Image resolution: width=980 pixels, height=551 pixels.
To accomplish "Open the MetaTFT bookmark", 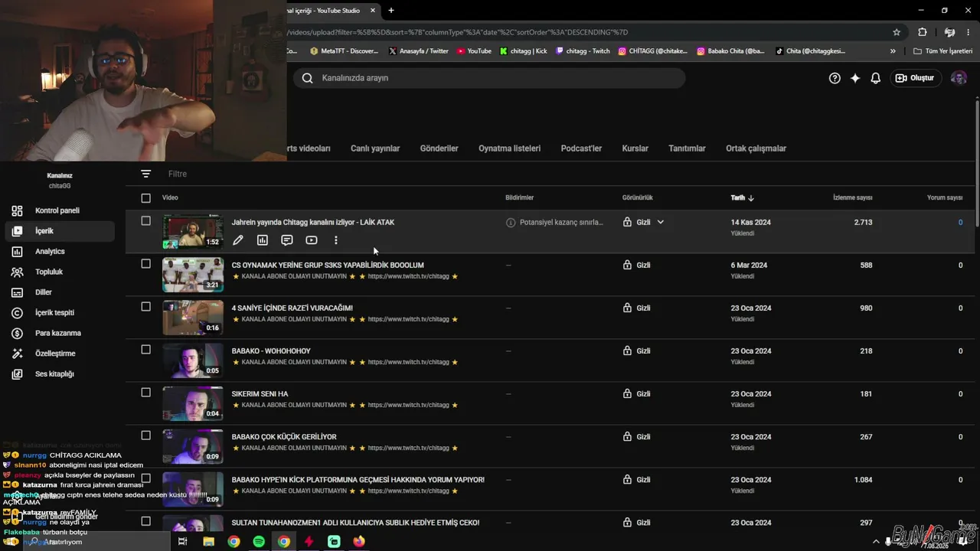I will [345, 51].
